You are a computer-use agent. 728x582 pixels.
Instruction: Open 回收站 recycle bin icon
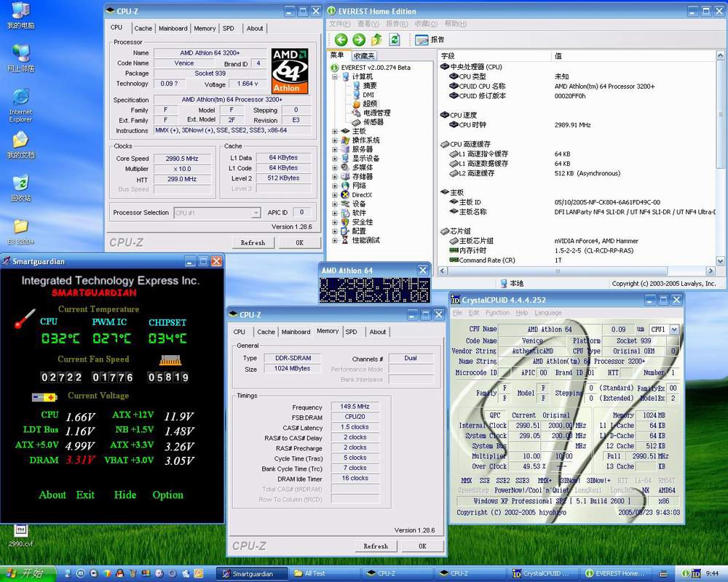(20, 188)
